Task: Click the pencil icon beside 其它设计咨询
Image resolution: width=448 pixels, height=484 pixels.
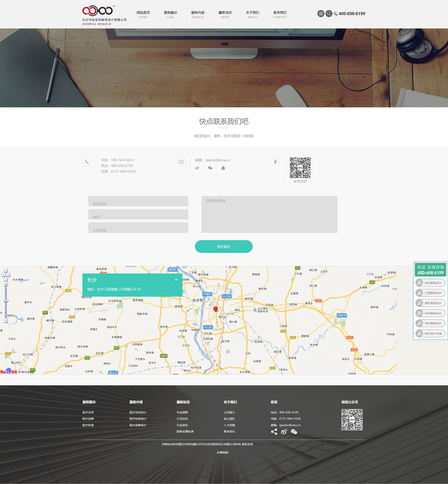Action: pos(419,333)
